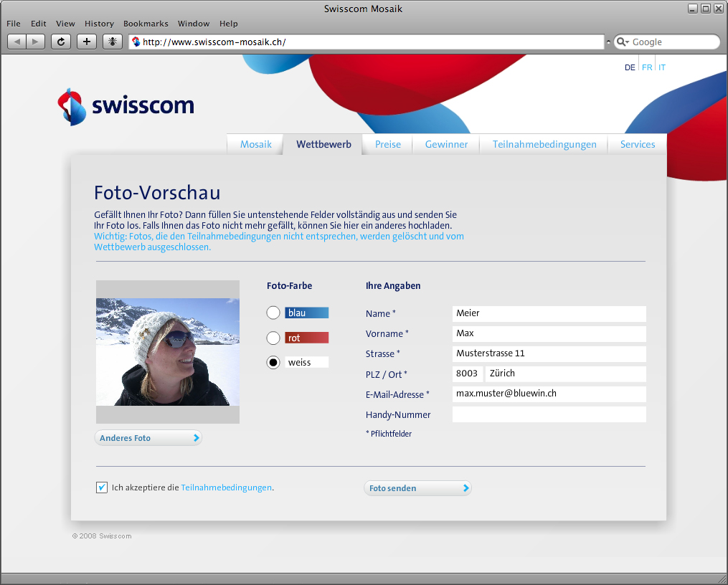728x585 pixels.
Task: Uncheck the Ich akzeptiere die Teilnahmebedingungen checkbox
Action: 102,487
